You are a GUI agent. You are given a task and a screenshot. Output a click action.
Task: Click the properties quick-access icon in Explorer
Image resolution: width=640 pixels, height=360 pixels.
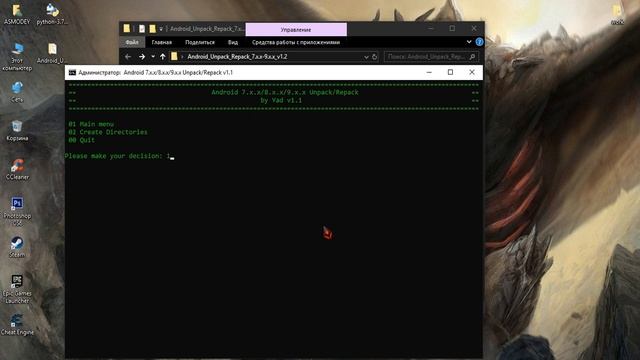pyautogui.click(x=142, y=29)
